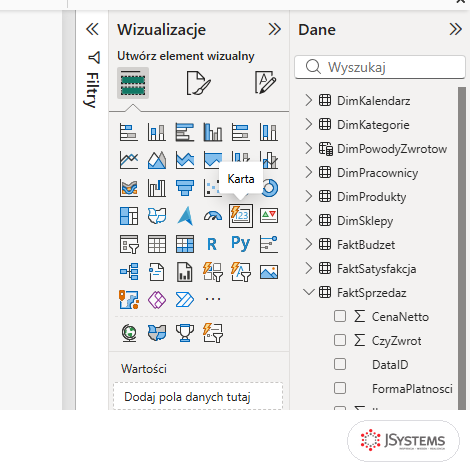Expand the DimPowodyZwrotow table

point(309,148)
